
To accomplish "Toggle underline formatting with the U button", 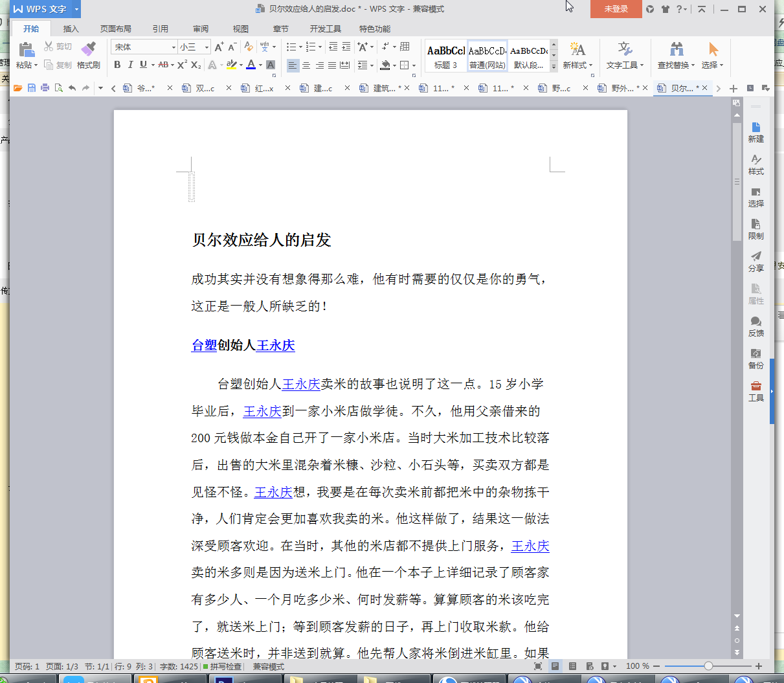I will point(143,65).
